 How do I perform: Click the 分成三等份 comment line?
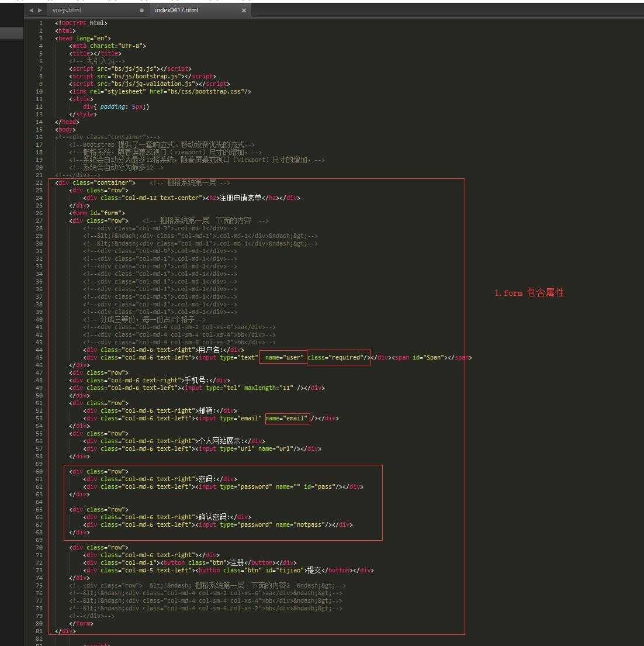coord(144,319)
